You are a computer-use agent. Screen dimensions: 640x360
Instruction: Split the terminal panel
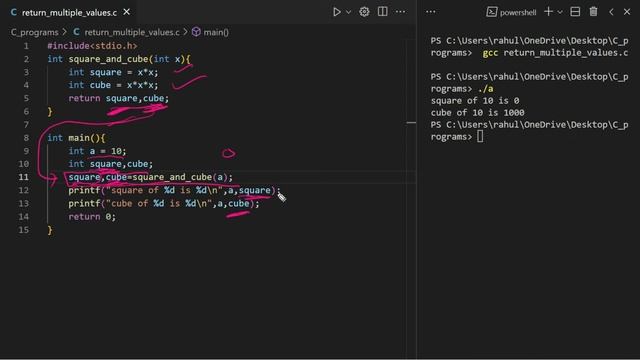575,12
